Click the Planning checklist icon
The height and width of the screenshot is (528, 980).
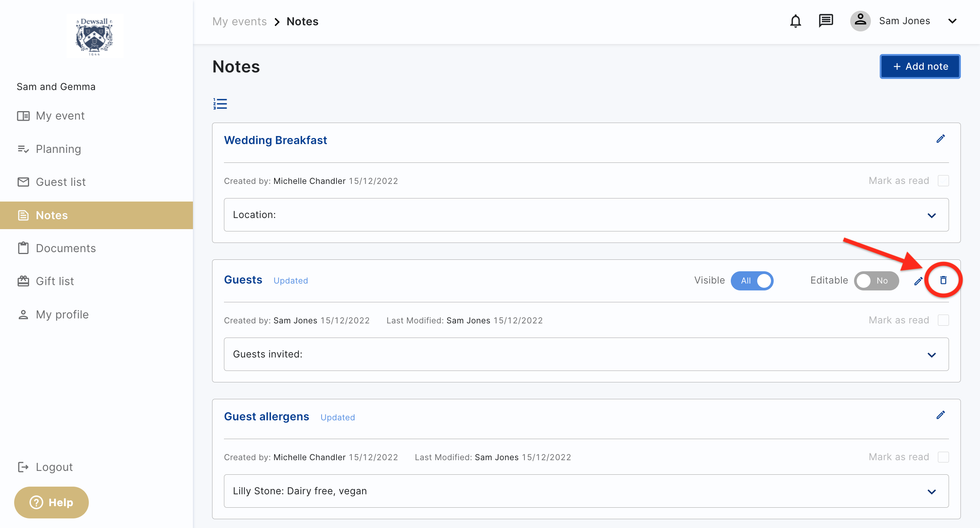tap(23, 149)
